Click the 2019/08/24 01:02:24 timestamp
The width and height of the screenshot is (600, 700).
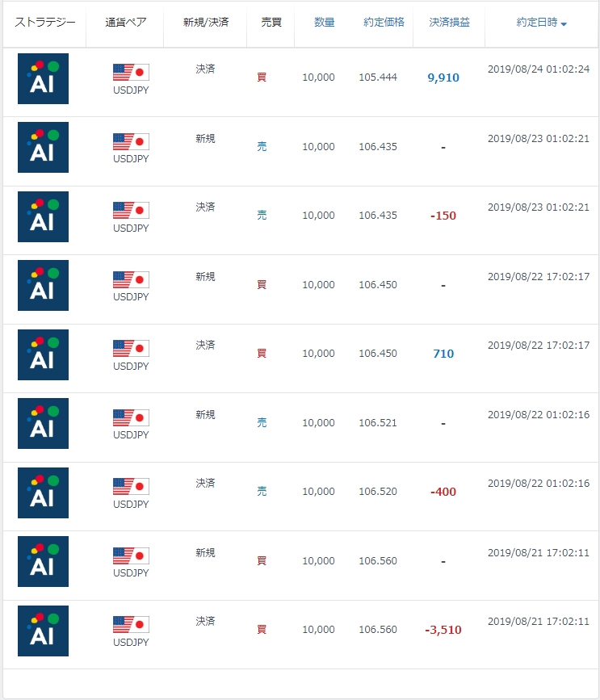[x=539, y=69]
